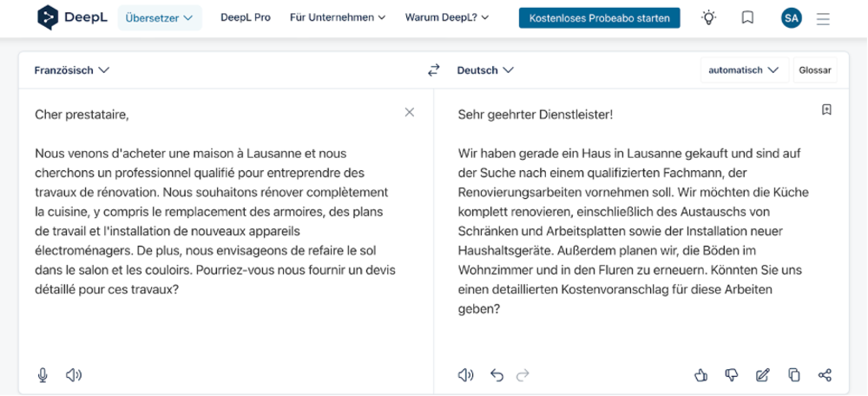Open the Glossar button
Viewport: 868px width, 396px height.
point(815,70)
